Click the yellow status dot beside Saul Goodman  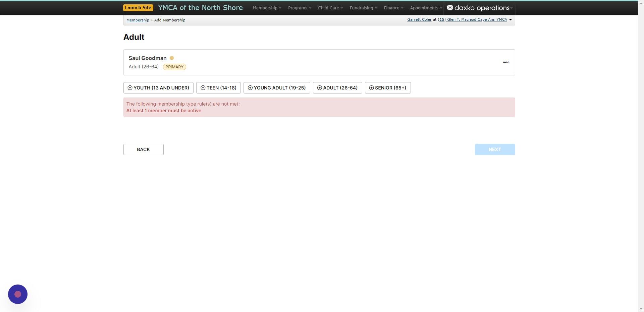coord(172,58)
